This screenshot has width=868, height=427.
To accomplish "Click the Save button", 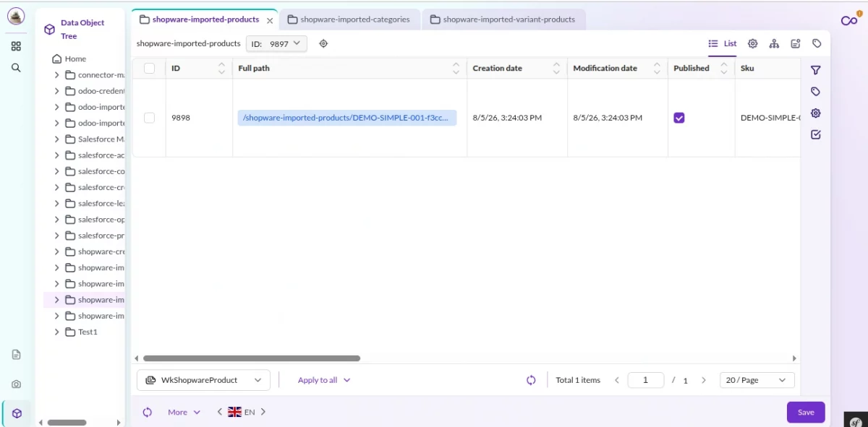I will pyautogui.click(x=806, y=412).
